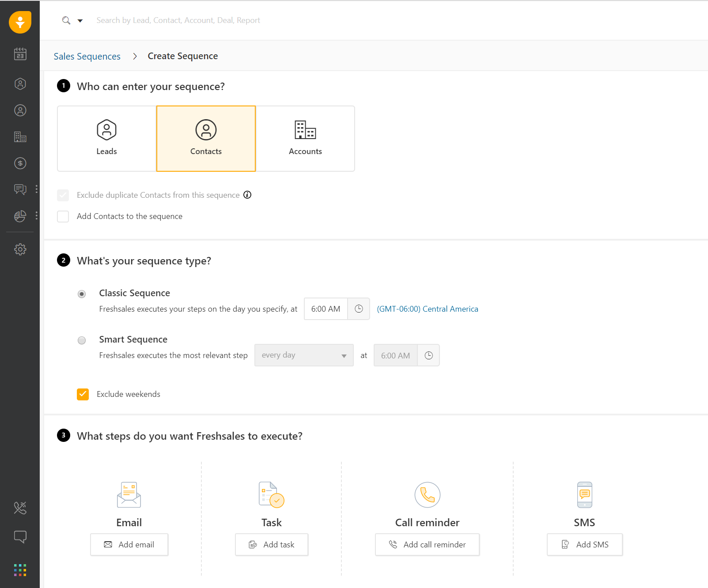Click the Add email button
Viewport: 708px width, 588px height.
(129, 545)
